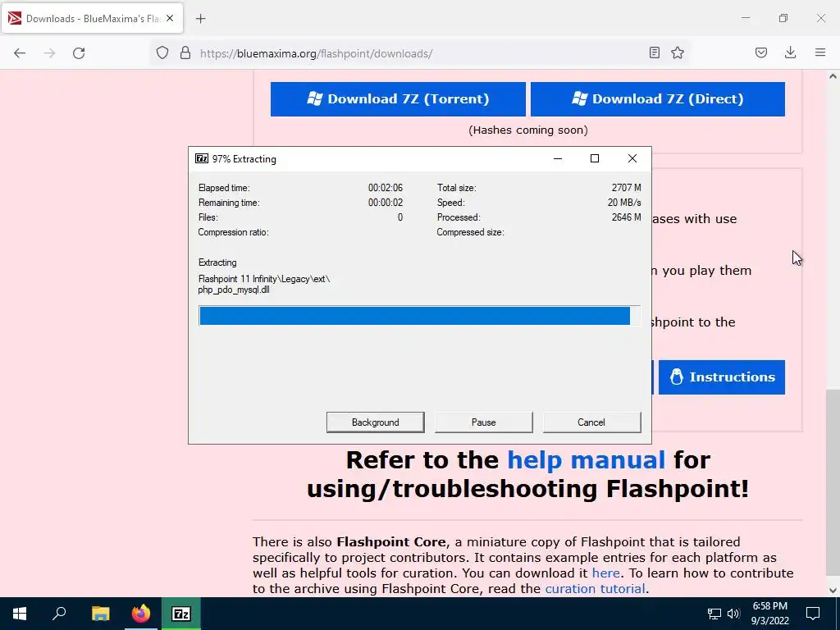Click the elapsed time value 00:02:06
This screenshot has height=630, width=840.
(386, 188)
